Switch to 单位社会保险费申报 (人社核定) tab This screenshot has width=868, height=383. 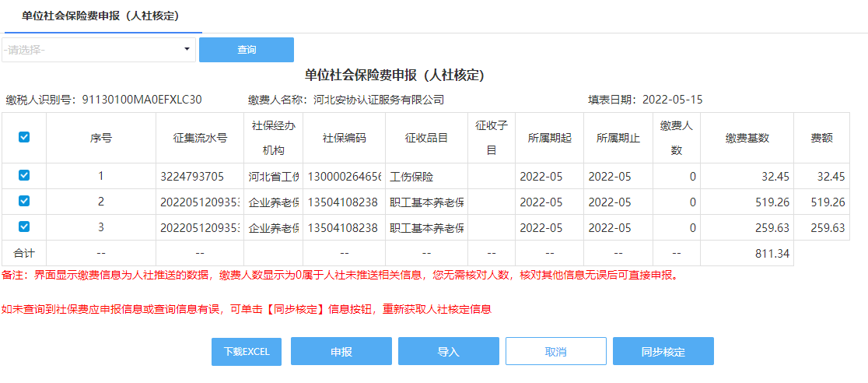[100, 16]
